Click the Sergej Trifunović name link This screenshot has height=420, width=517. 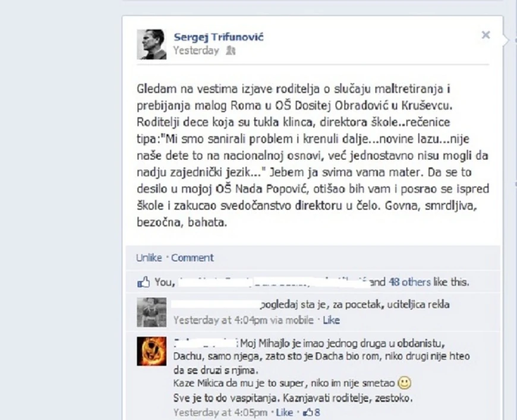coord(219,37)
